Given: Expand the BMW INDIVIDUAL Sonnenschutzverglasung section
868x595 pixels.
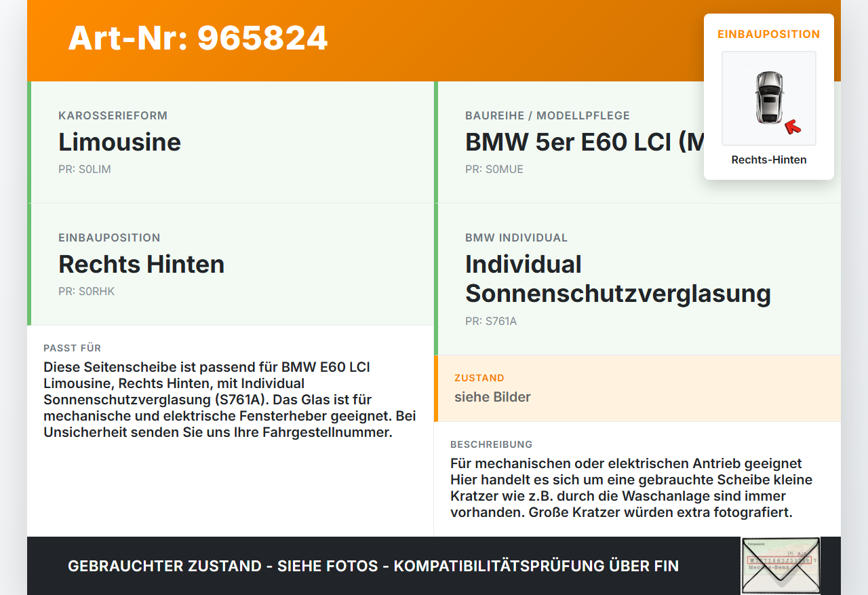Looking at the screenshot, I should (617, 278).
